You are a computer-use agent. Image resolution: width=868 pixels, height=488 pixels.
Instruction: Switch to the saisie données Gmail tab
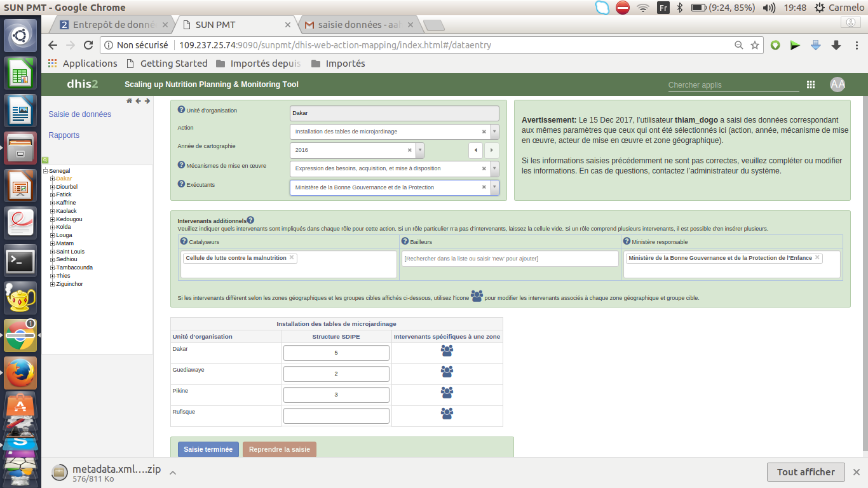point(356,25)
